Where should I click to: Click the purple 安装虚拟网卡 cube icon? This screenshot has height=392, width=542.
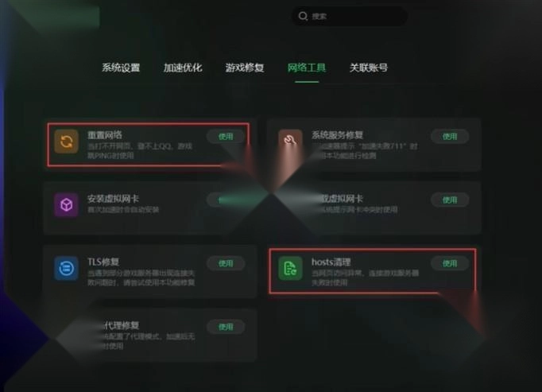click(x=67, y=204)
